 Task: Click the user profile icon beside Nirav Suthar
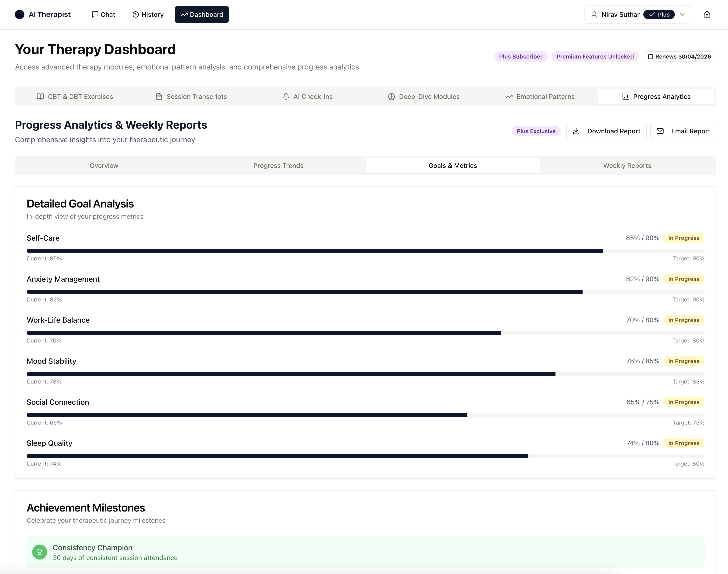(594, 14)
